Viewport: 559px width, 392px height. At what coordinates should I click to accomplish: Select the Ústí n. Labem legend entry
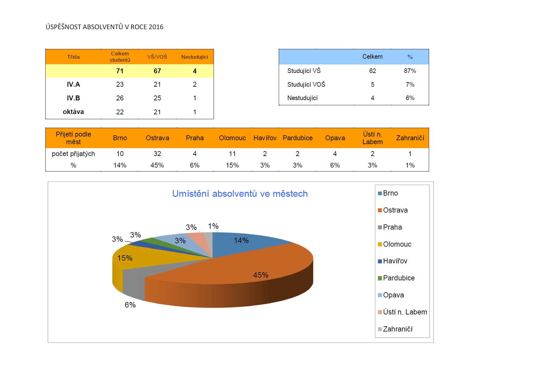(x=402, y=312)
